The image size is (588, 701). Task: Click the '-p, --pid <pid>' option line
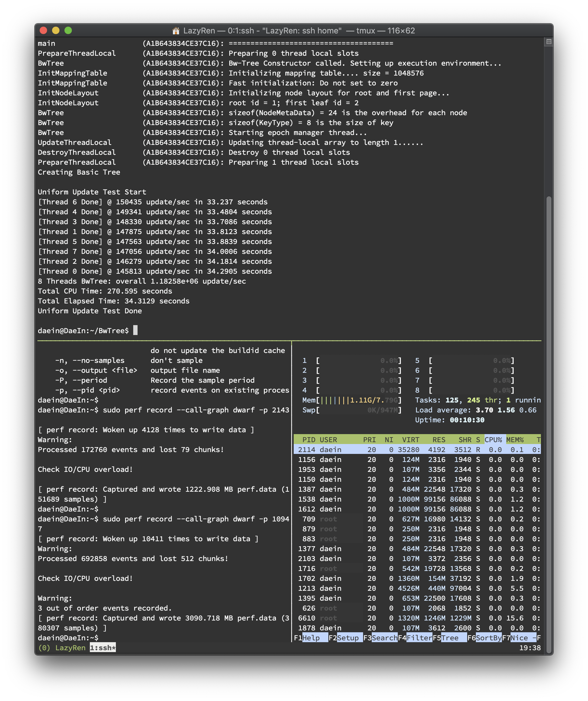(172, 390)
